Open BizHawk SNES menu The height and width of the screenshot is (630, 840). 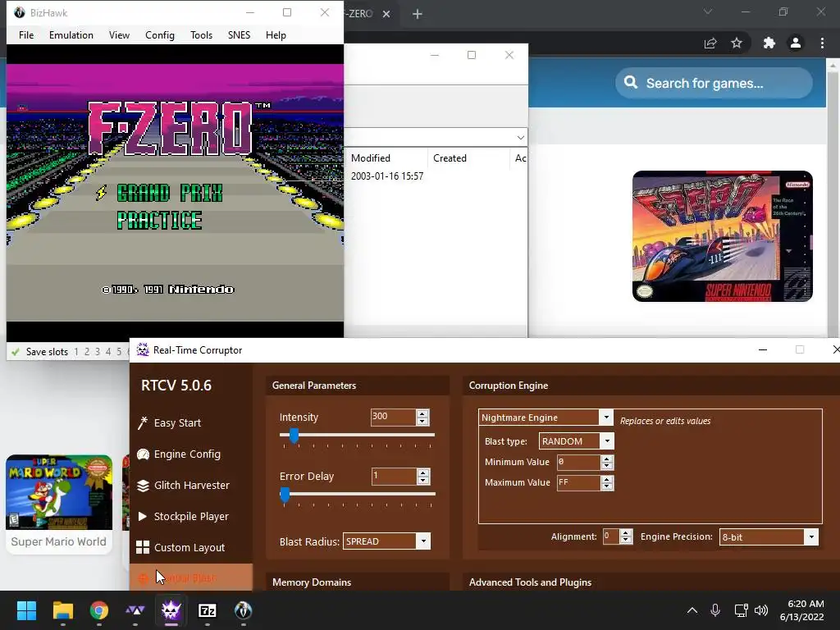point(239,34)
